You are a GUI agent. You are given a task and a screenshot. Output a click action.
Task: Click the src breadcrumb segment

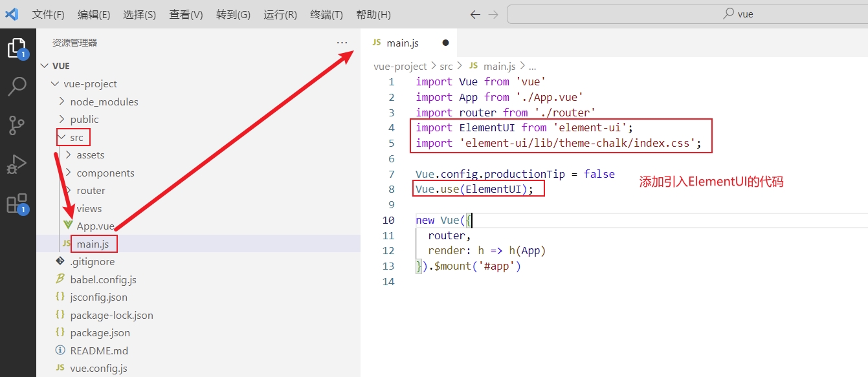pyautogui.click(x=446, y=66)
